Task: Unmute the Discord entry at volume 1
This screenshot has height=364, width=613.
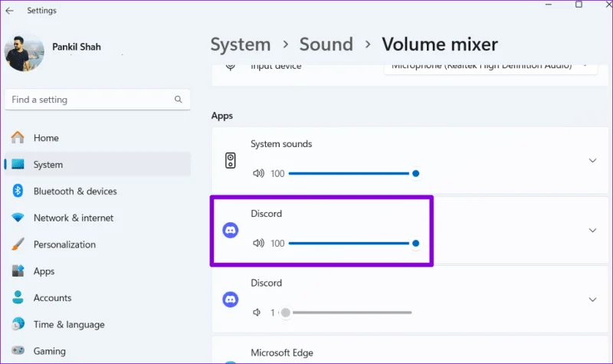Action: point(257,313)
